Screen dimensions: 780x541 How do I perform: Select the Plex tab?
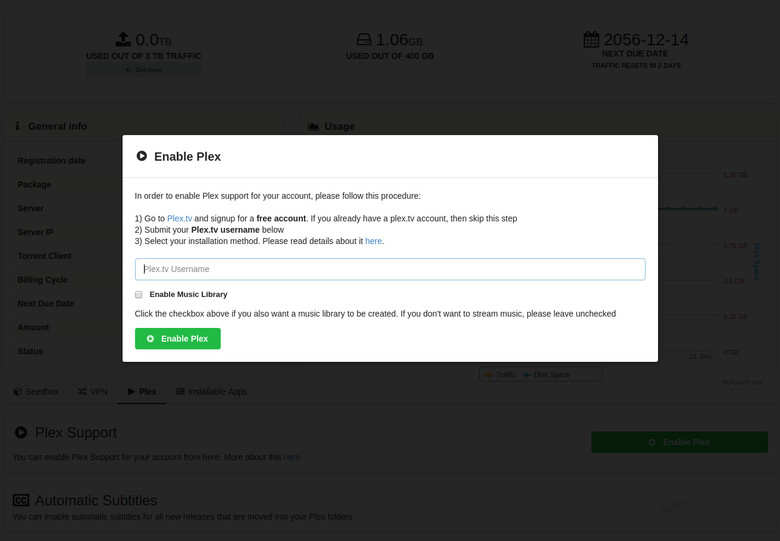coord(142,392)
